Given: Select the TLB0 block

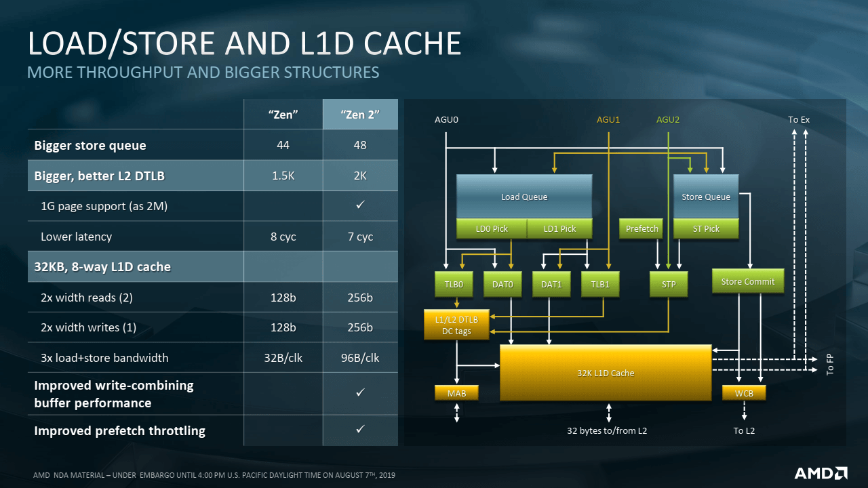Looking at the screenshot, I should (x=454, y=284).
